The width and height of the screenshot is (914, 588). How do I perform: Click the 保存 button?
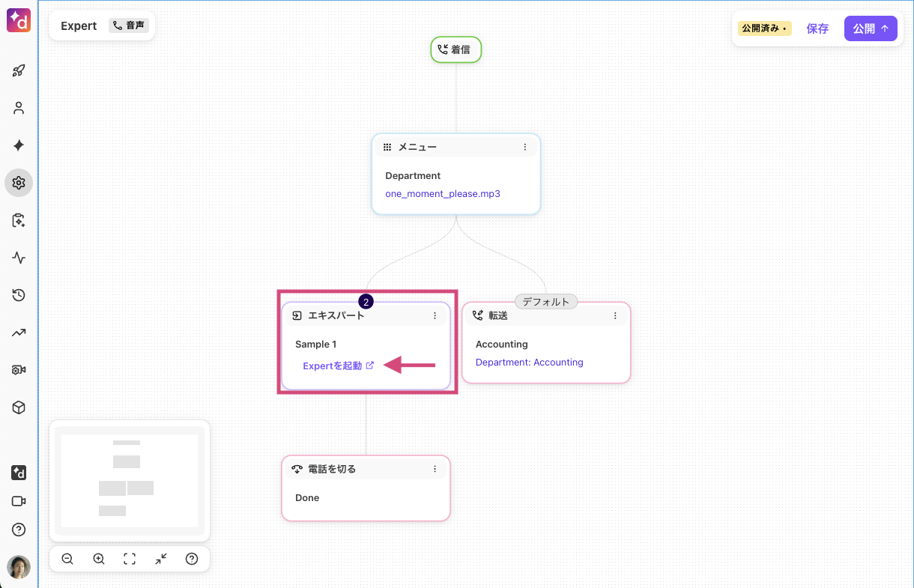817,28
